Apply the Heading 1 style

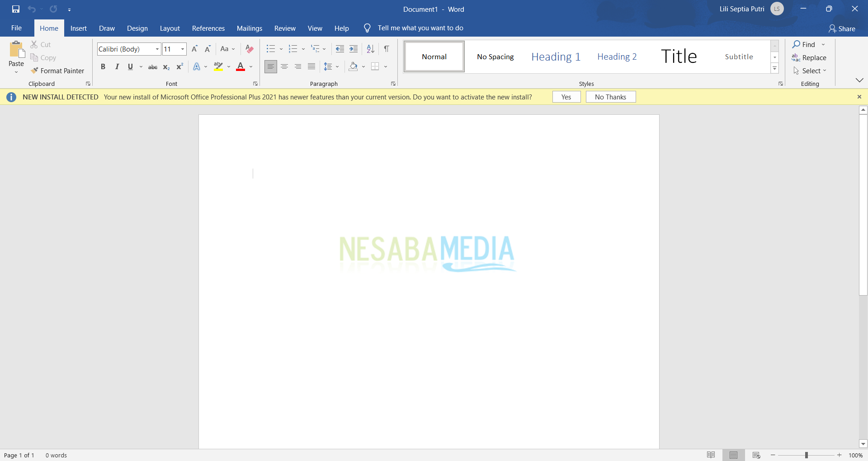[556, 56]
